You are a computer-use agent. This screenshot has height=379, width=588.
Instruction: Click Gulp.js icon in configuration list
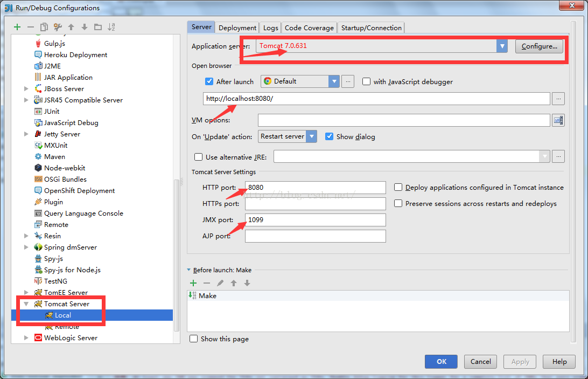pos(38,43)
